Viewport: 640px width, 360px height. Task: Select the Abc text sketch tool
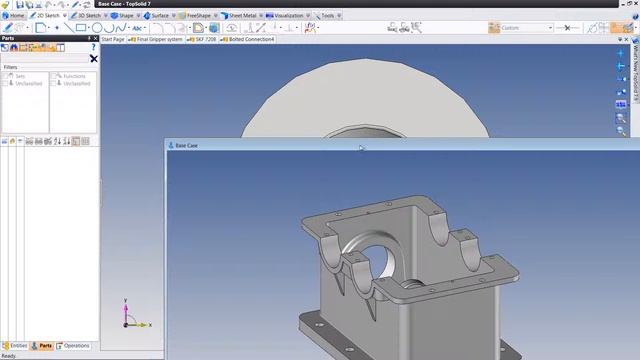[137, 28]
